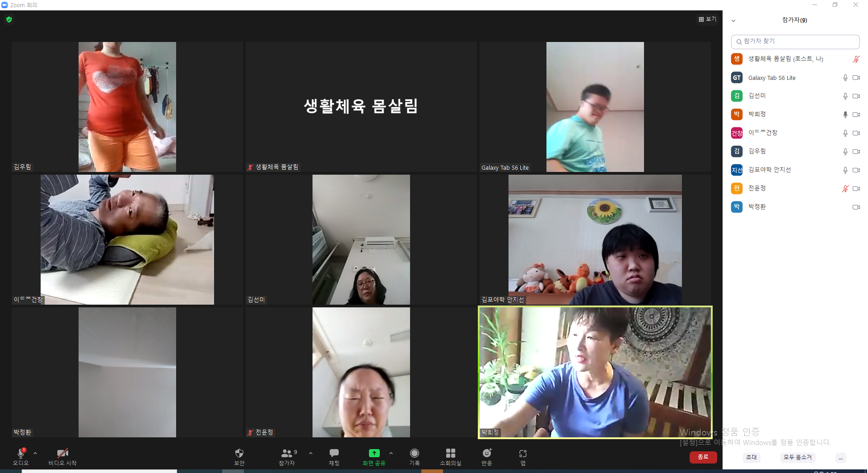Open 소회의실 breakout rooms

click(x=450, y=453)
